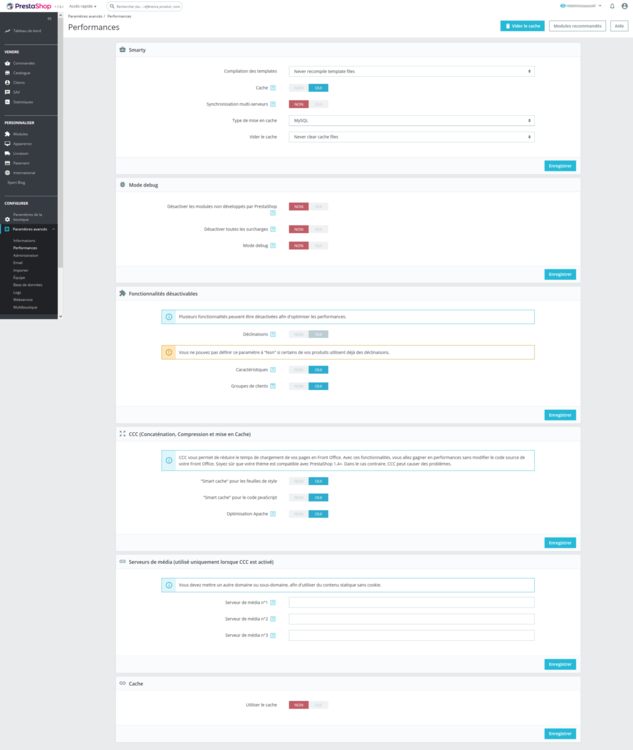The width and height of the screenshot is (633, 750).
Task: Toggle the Caractéristiques switch
Action: 309,370
